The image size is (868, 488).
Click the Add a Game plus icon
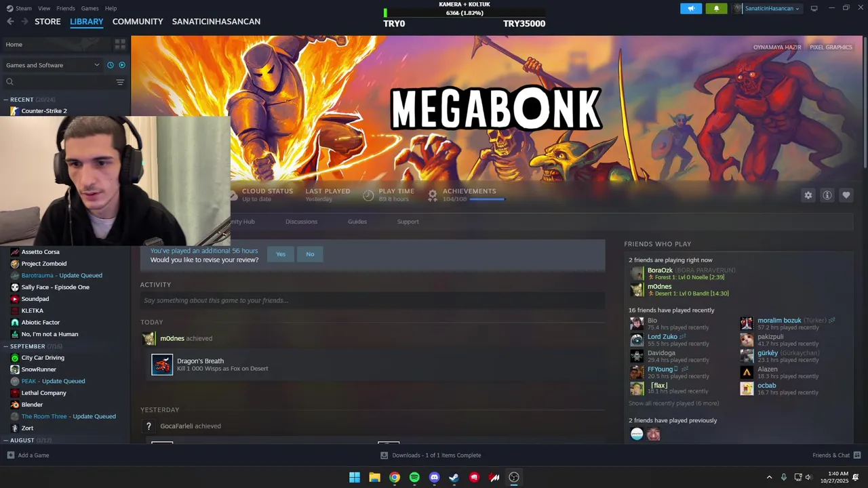(x=10, y=455)
